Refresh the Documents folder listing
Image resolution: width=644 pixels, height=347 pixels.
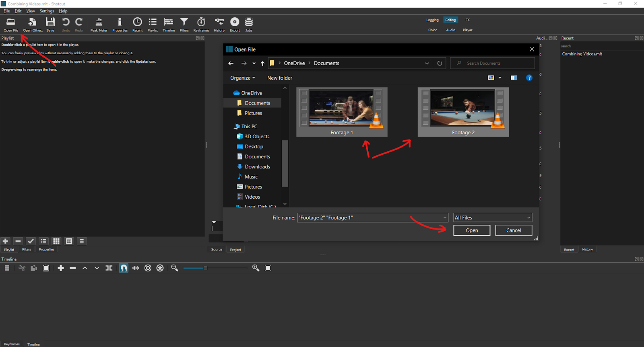440,63
